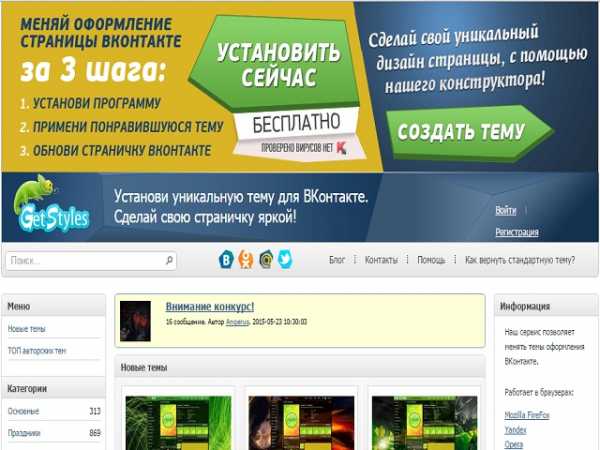Click the Категории panel heading
Screen dimensions: 600x450
pyautogui.click(x=27, y=389)
